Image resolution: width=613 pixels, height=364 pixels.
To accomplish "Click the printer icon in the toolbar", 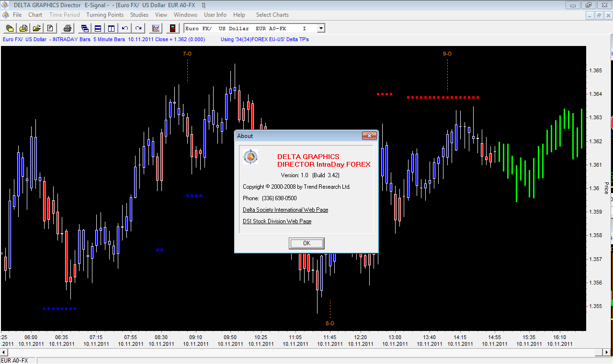I will click(68, 28).
